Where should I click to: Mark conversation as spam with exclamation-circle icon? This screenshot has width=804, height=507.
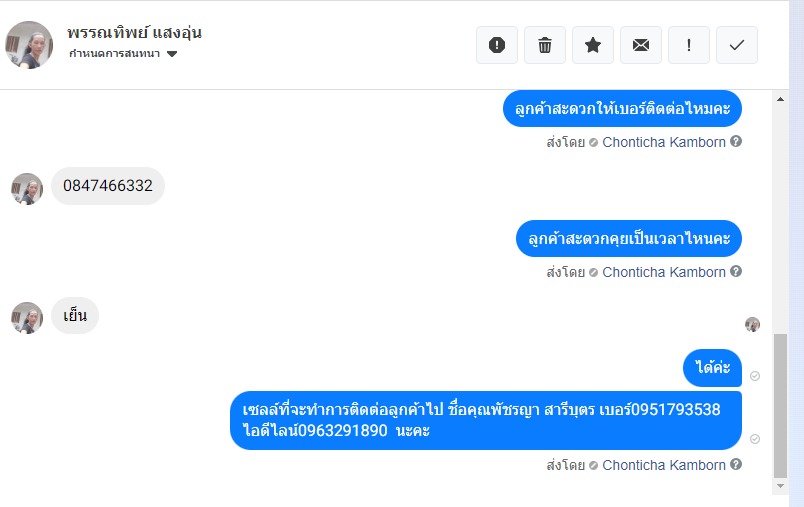tap(497, 45)
